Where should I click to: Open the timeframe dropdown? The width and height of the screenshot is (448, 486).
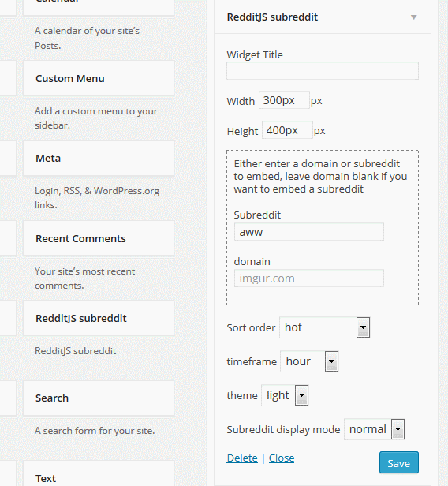click(309, 361)
